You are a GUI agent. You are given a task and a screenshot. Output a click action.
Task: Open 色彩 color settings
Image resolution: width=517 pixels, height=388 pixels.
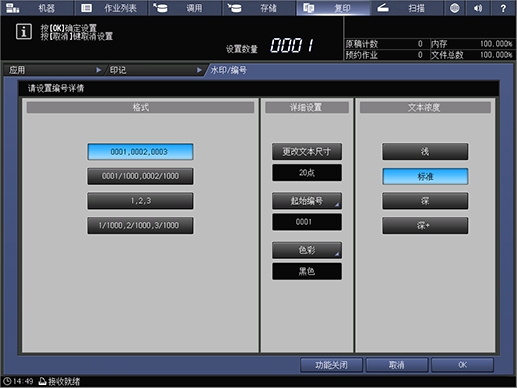307,250
